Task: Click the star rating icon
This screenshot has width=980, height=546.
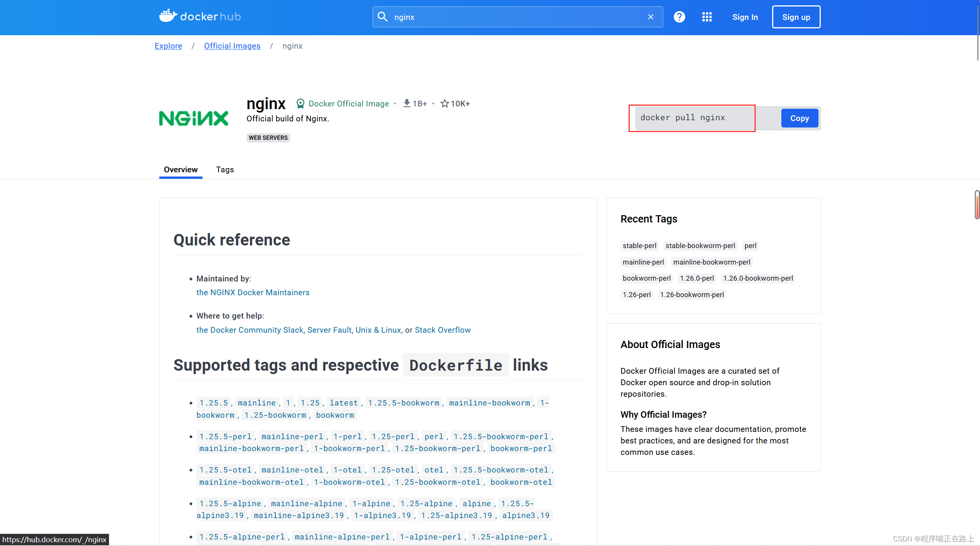Action: (x=444, y=103)
